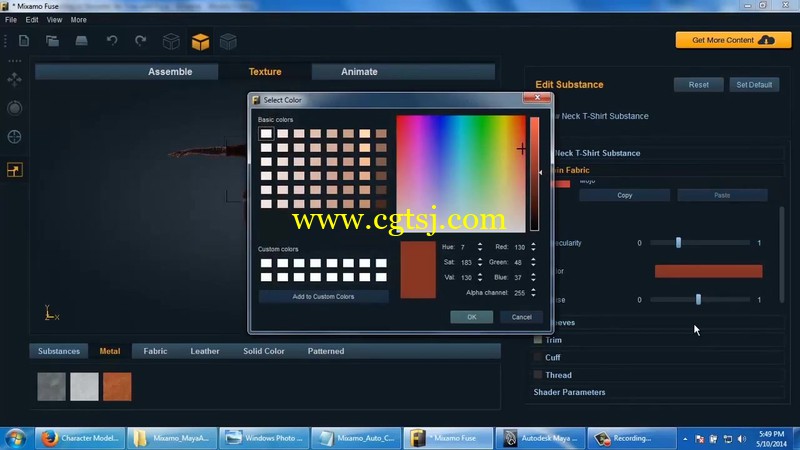The height and width of the screenshot is (450, 800).
Task: Activate the rotate circle tool in sidebar
Action: (x=14, y=108)
